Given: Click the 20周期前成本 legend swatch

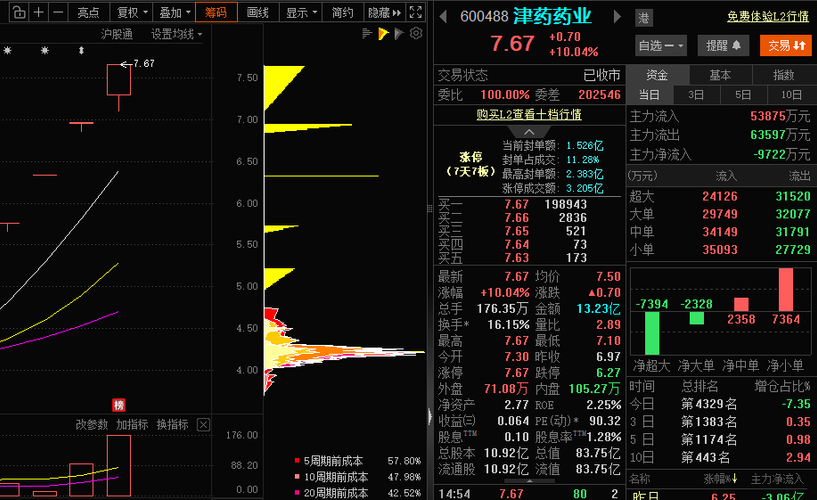Looking at the screenshot, I should tap(297, 492).
